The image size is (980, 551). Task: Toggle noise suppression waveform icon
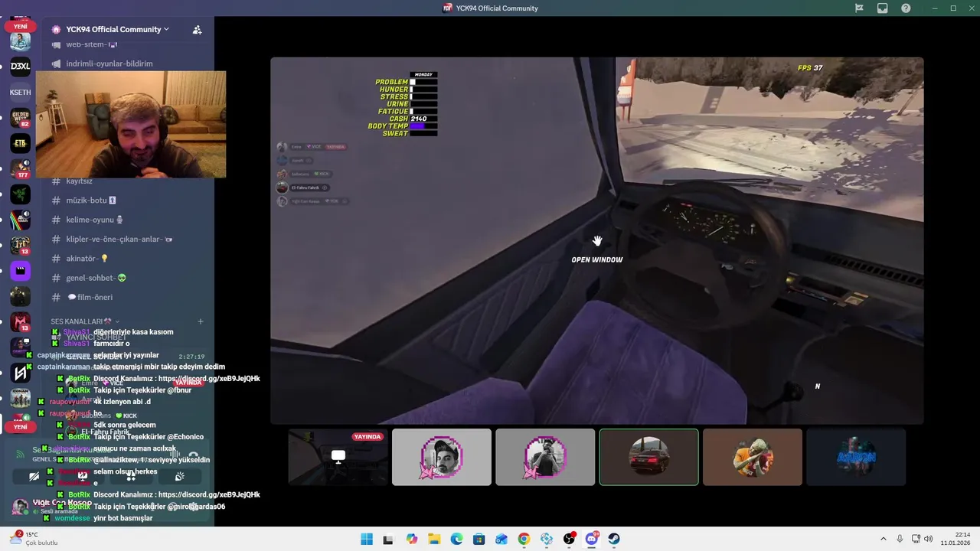tap(175, 454)
